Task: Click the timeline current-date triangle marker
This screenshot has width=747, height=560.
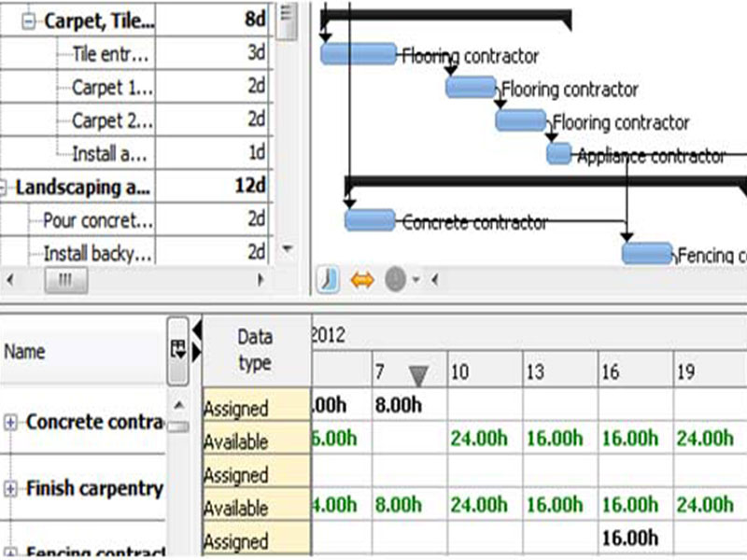Action: 418,376
